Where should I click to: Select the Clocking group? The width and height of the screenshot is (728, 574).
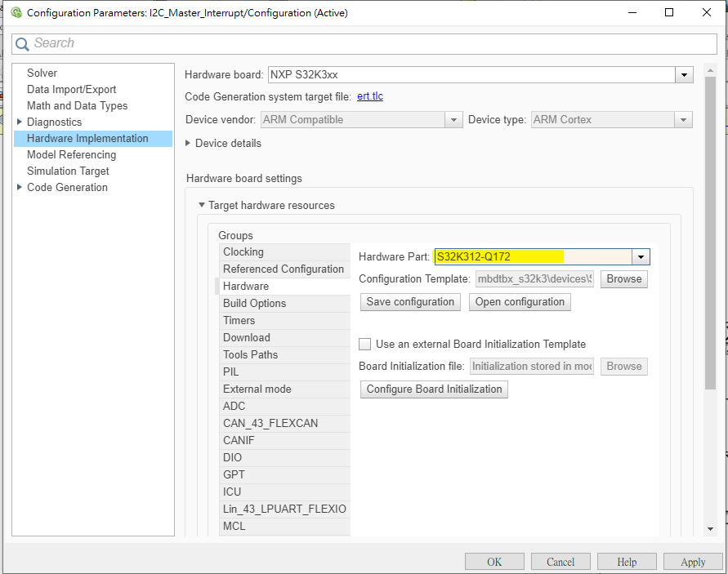(284, 252)
